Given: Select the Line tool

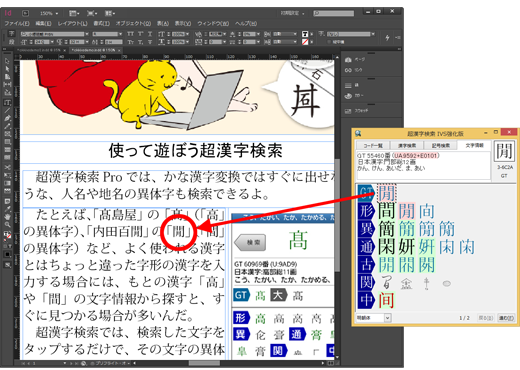Looking at the screenshot, I should coord(7,110).
